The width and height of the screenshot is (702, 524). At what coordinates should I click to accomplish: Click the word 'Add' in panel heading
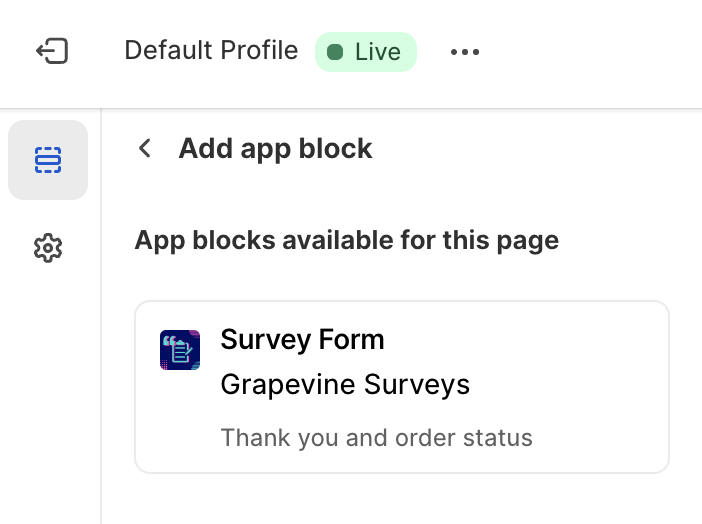click(204, 149)
